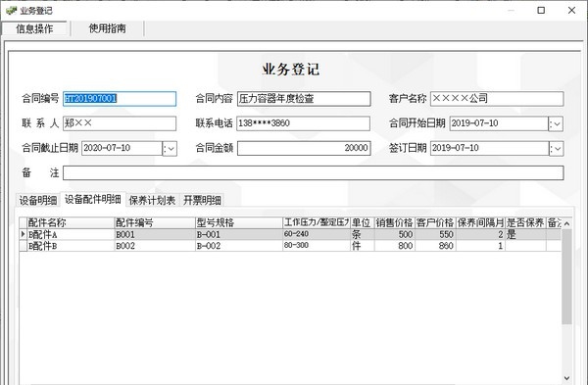This screenshot has height=385, width=588.
Task: Click the 合同金额 input field
Action: (304, 148)
